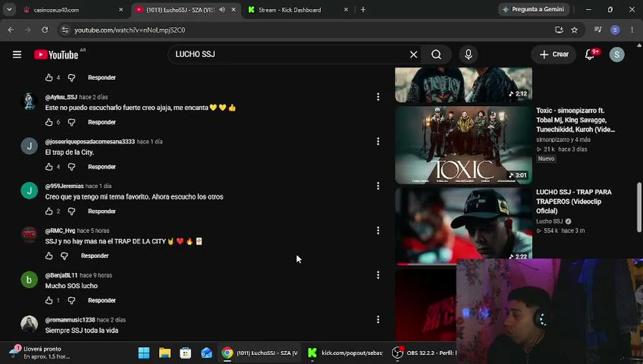Start voice search with microphone
643x364 pixels.
click(x=468, y=55)
